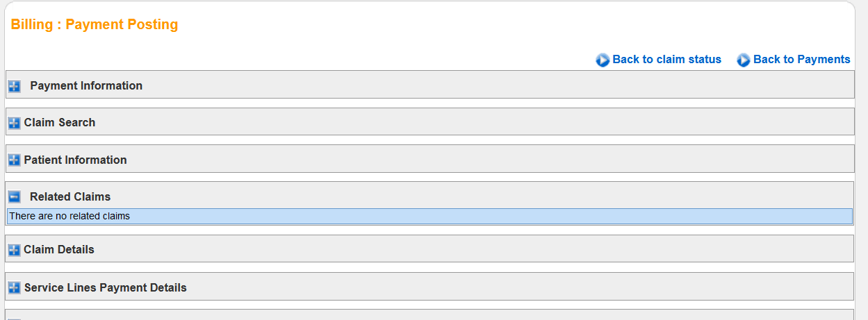Expand the Claim Search section label
Image resolution: width=868 pixels, height=320 pixels.
[x=60, y=123]
